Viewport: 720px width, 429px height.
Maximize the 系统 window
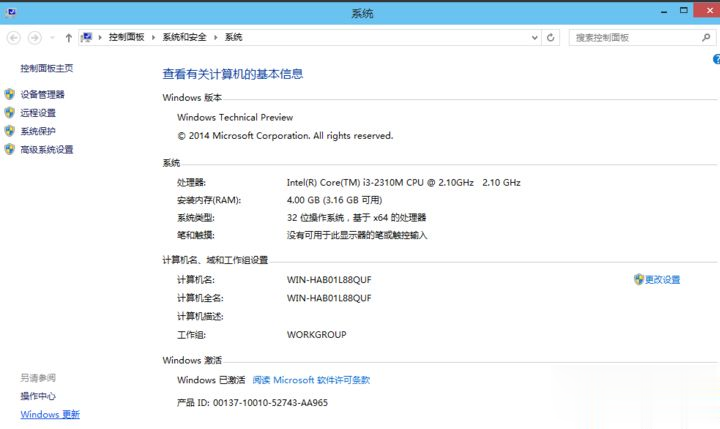684,11
